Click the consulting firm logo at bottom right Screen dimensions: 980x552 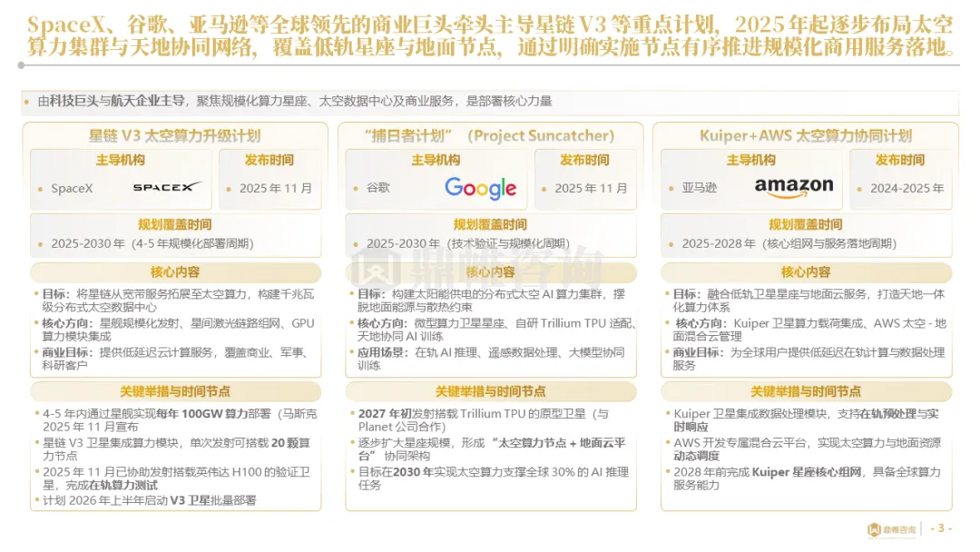tap(892, 529)
